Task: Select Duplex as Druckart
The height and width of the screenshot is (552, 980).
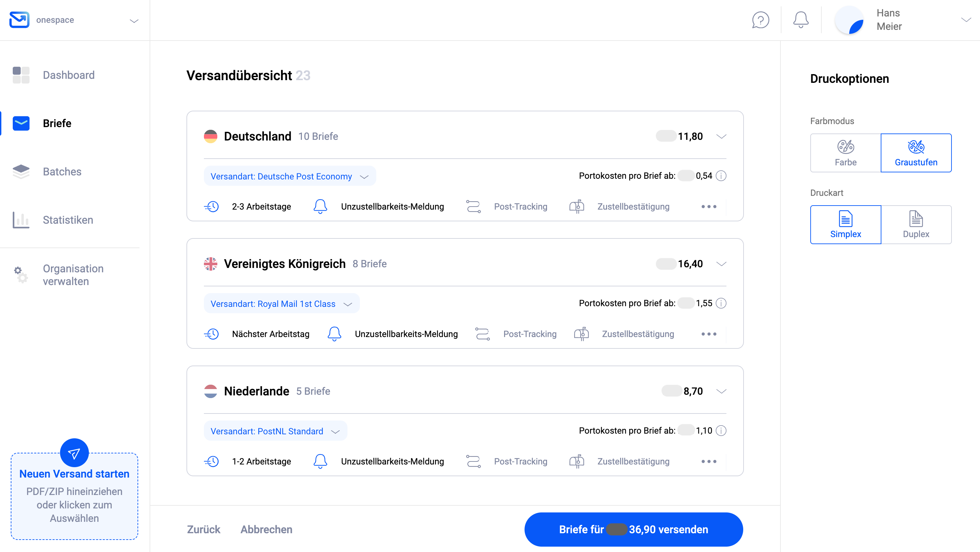Action: click(x=916, y=224)
